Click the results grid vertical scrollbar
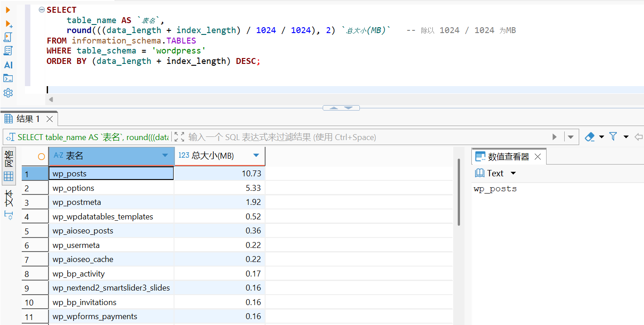The height and width of the screenshot is (325, 644). 459,192
